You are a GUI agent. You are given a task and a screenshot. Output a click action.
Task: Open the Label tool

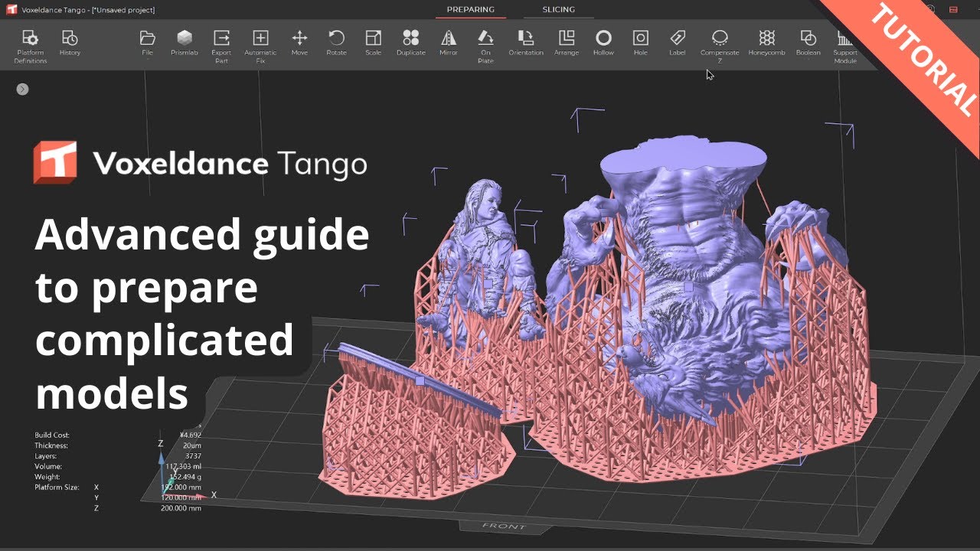[x=678, y=43]
